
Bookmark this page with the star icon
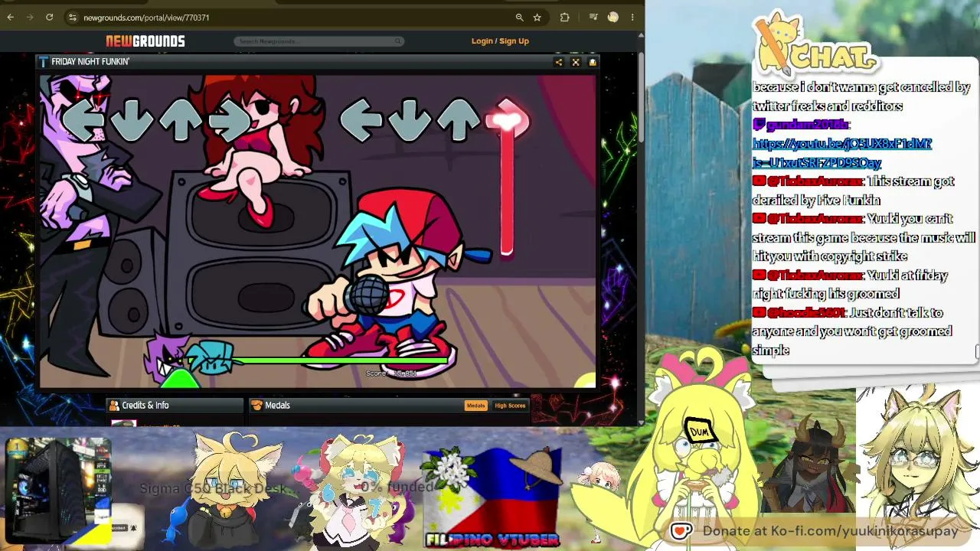click(537, 17)
